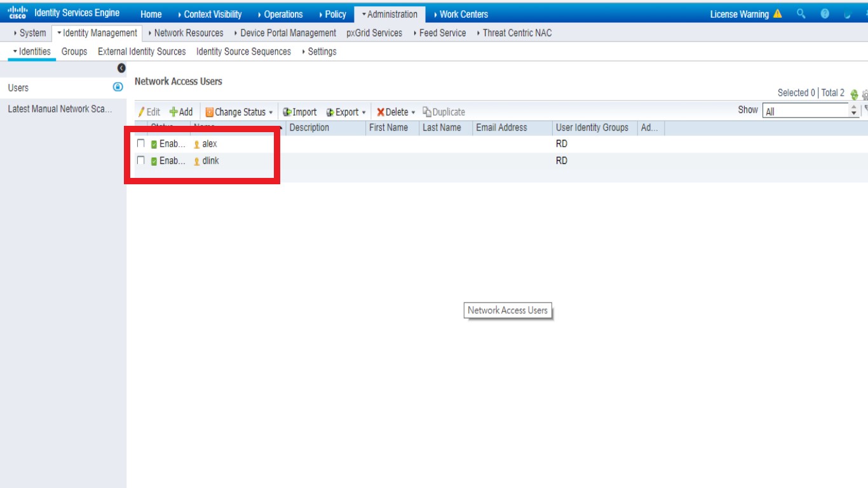This screenshot has height=488, width=868.
Task: Open the alex user entry
Action: point(210,144)
